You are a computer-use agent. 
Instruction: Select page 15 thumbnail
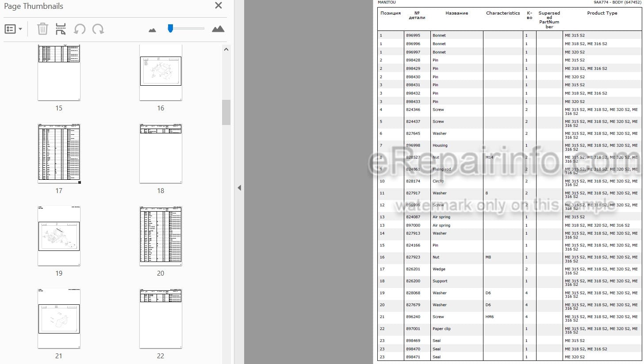point(59,72)
